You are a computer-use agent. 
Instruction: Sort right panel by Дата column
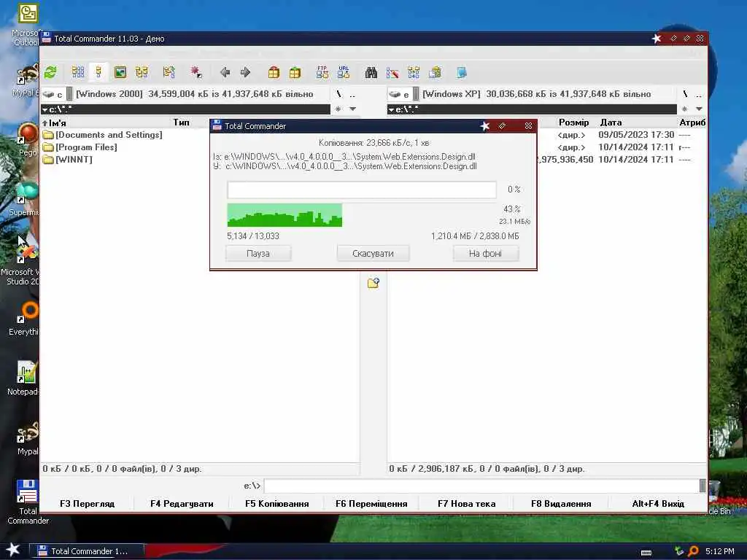click(x=611, y=122)
